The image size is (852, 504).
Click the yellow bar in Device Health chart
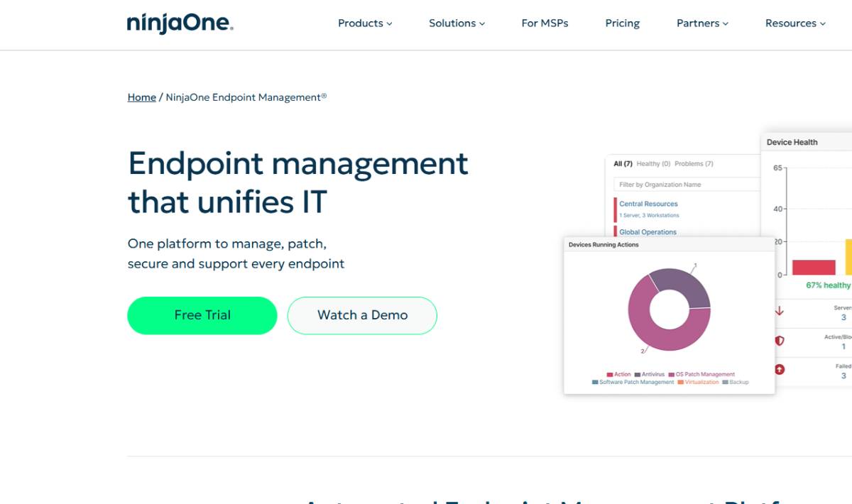[x=848, y=257]
